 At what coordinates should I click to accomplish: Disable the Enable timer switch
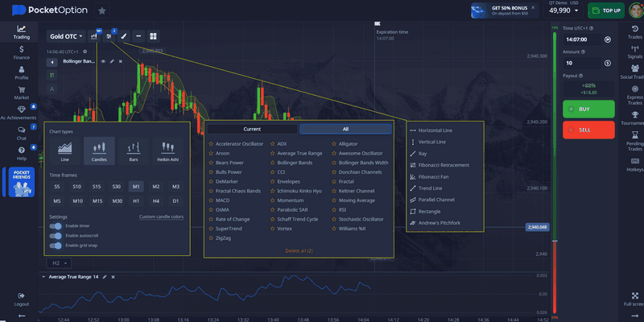[56, 226]
